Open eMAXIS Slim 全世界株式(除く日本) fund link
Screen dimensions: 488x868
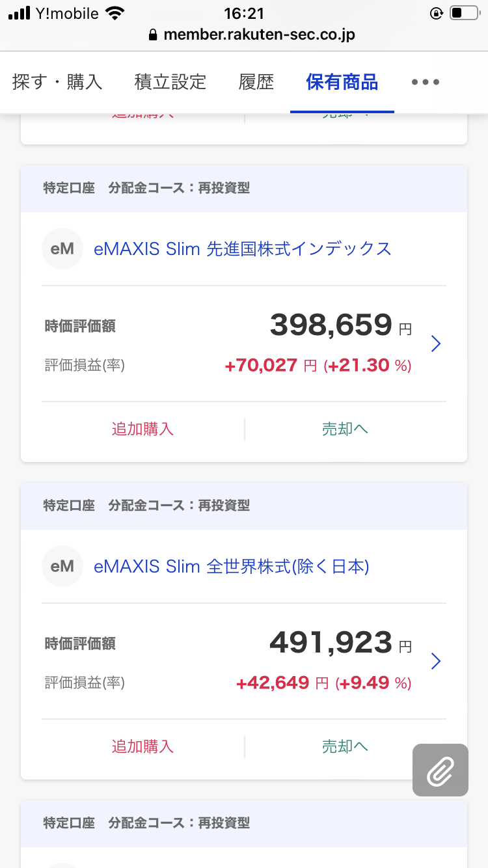[232, 566]
